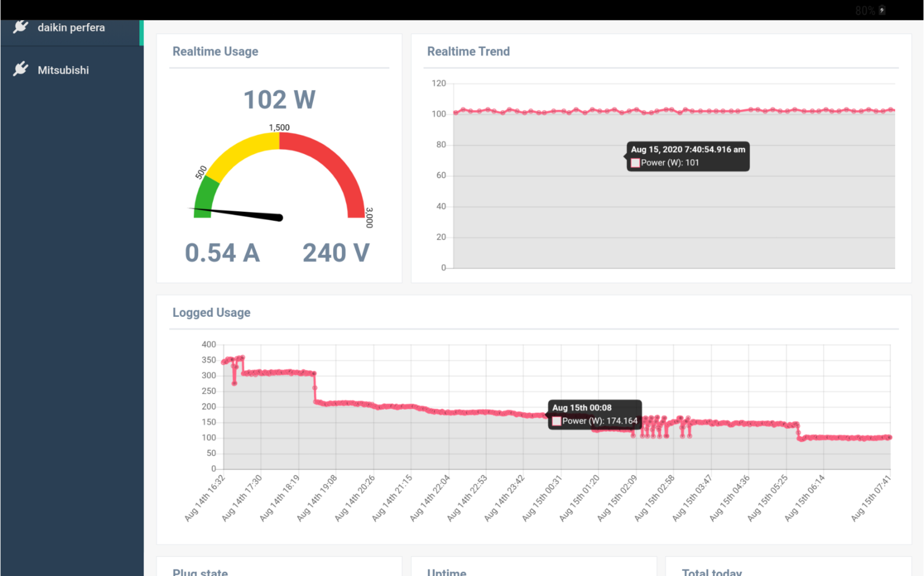Click the 240 V voltage reading
This screenshot has height=576, width=924.
(336, 253)
